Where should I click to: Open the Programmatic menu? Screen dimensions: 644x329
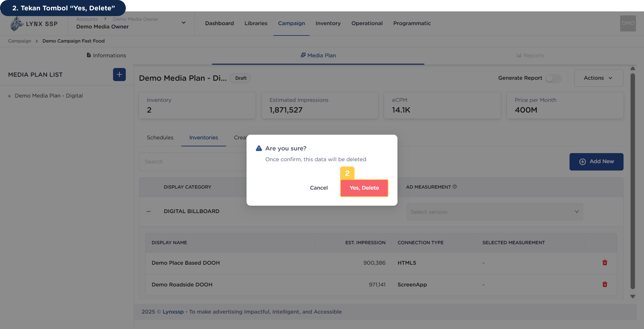click(x=412, y=23)
